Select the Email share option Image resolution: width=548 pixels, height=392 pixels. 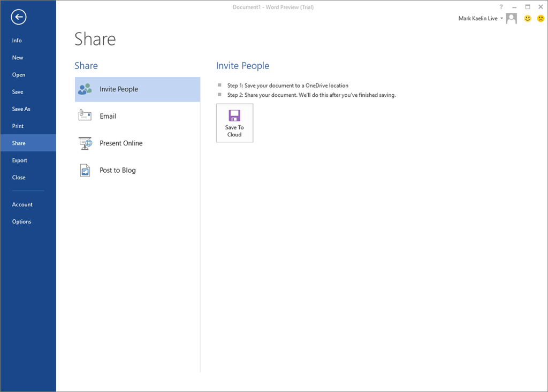[138, 116]
